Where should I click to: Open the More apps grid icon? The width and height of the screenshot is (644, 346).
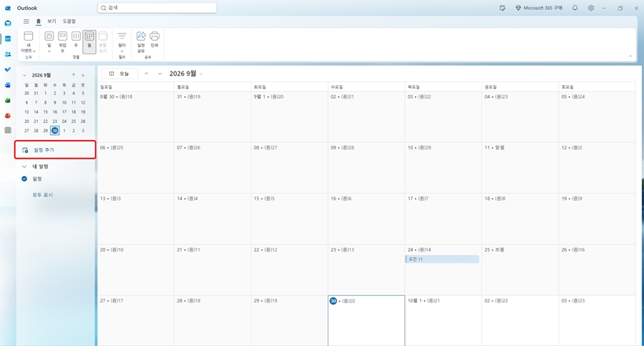(8, 130)
